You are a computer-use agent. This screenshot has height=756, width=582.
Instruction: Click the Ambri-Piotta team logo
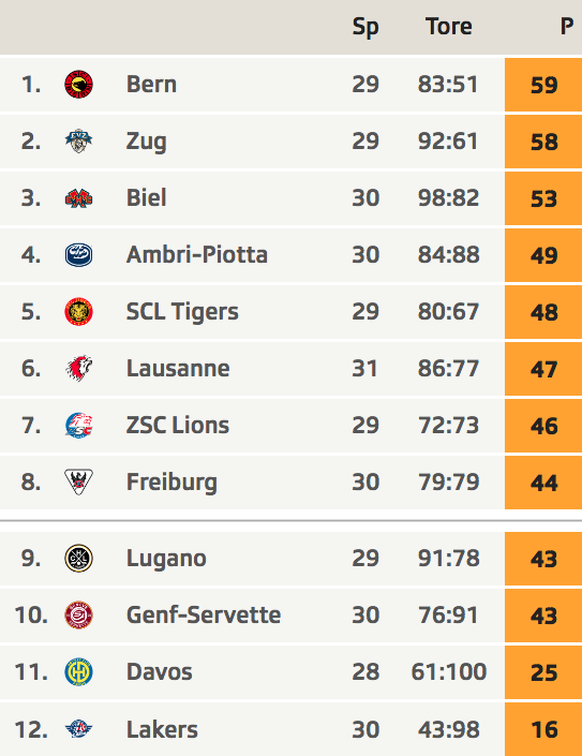pos(79,255)
